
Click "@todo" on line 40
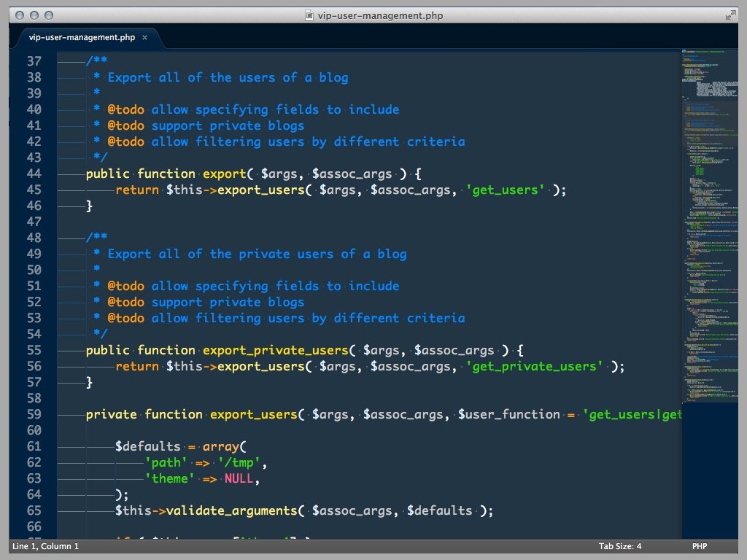pos(125,110)
